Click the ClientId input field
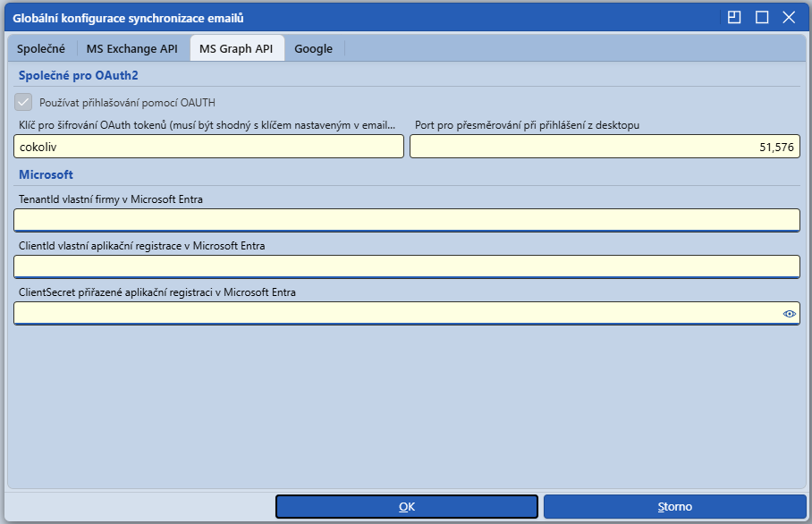The height and width of the screenshot is (524, 812). pyautogui.click(x=407, y=267)
